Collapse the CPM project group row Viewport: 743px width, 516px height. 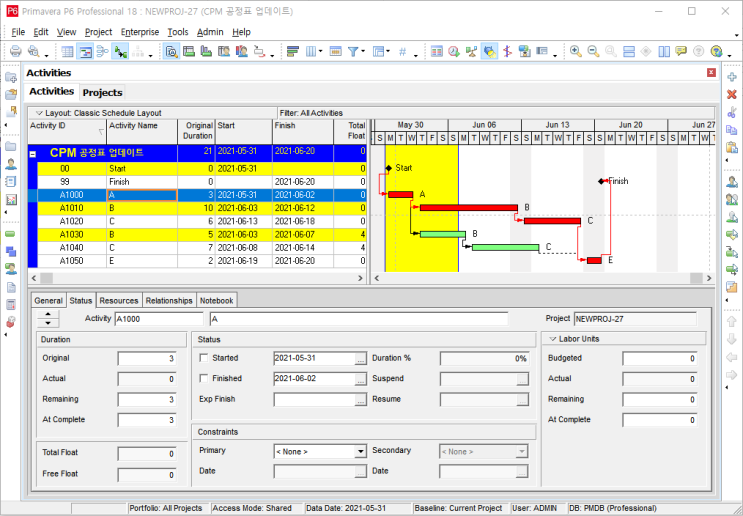coord(33,154)
